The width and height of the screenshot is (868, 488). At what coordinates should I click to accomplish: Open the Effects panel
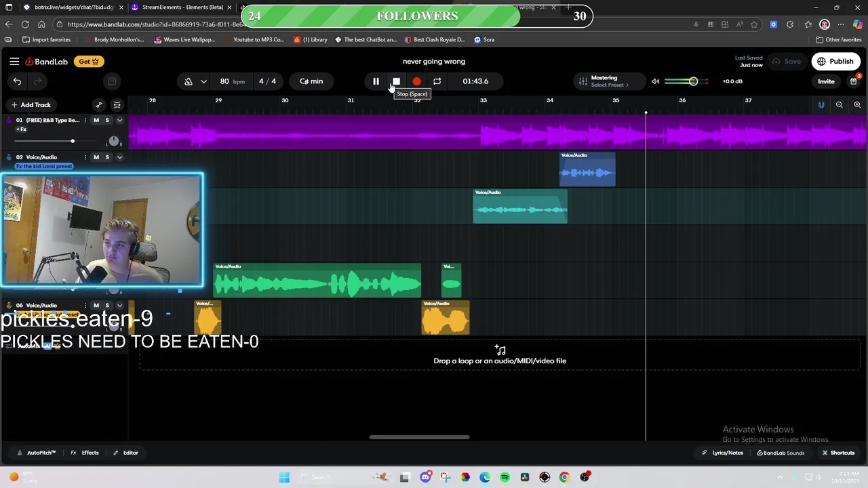[85, 453]
